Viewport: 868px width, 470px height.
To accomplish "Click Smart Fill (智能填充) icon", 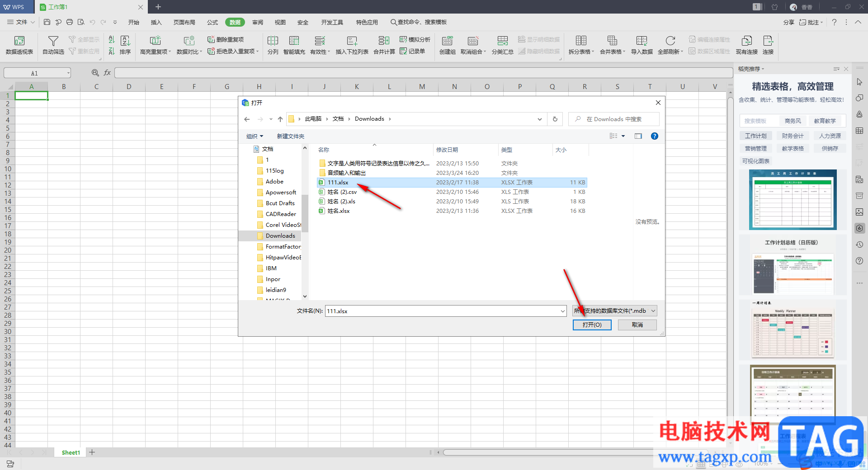I will click(294, 41).
